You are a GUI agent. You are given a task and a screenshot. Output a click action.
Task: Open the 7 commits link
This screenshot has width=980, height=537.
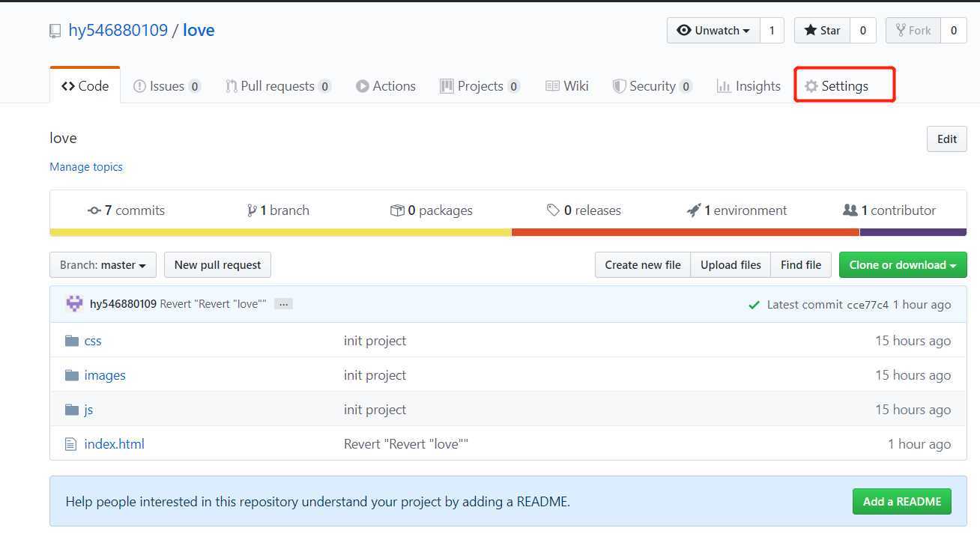coord(126,210)
